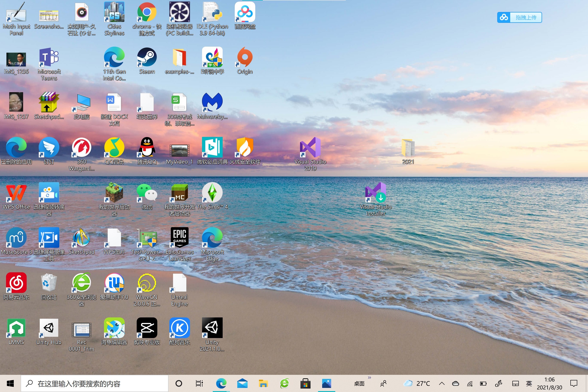Screen dimensions: 588x392
Task: Select the MyVideo_1 video thumbnail
Action: pos(179,150)
